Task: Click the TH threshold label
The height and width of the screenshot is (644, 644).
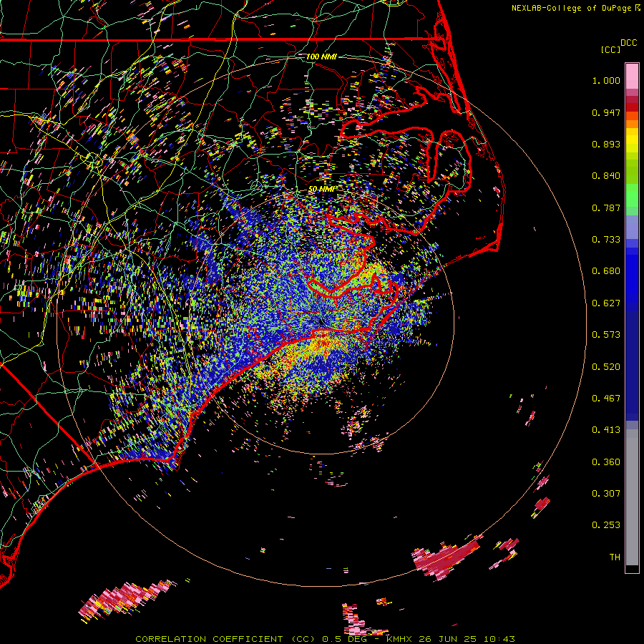Action: 615,557
